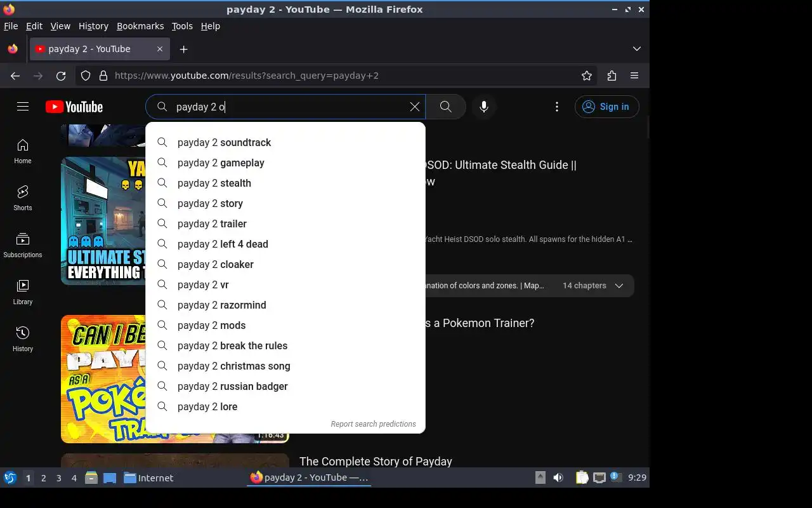The height and width of the screenshot is (508, 812).
Task: Select suggestion payday 2 left 4 dead
Action: coord(285,244)
